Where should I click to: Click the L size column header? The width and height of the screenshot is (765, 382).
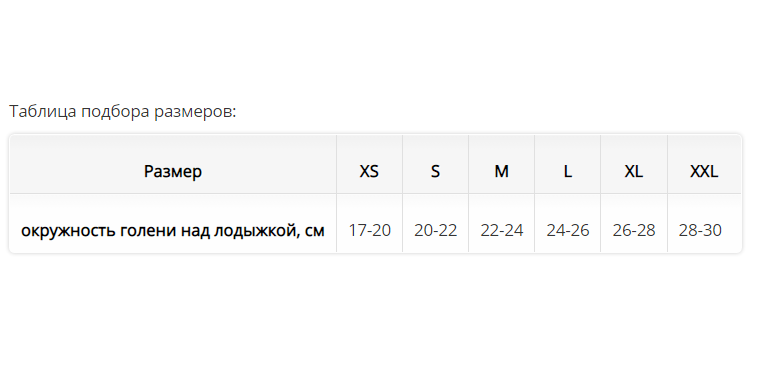[x=567, y=171]
